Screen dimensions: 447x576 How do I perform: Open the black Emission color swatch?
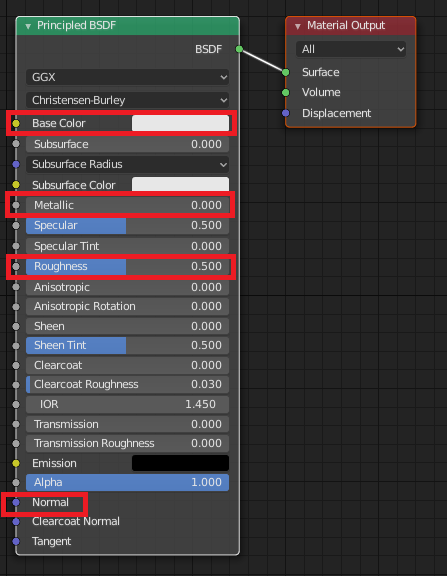click(180, 463)
